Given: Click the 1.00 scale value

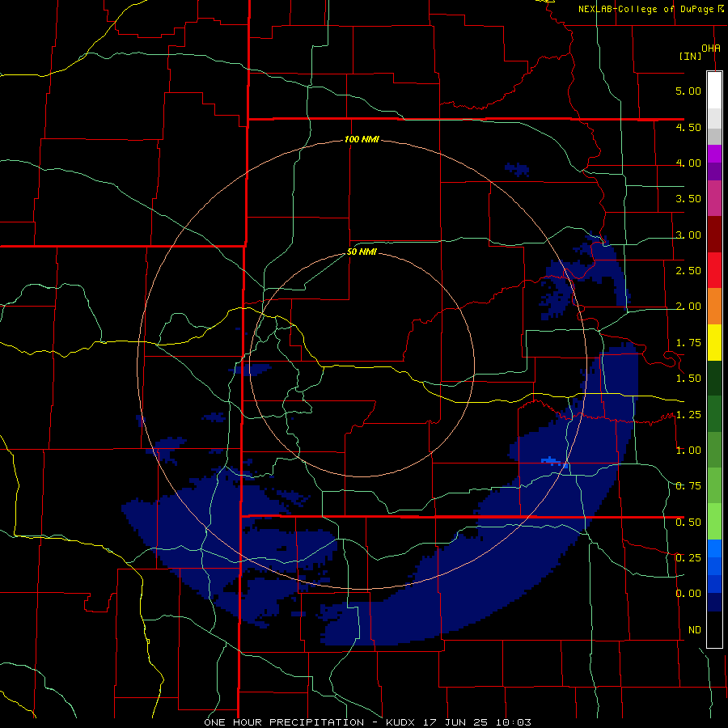Looking at the screenshot, I should (688, 451).
